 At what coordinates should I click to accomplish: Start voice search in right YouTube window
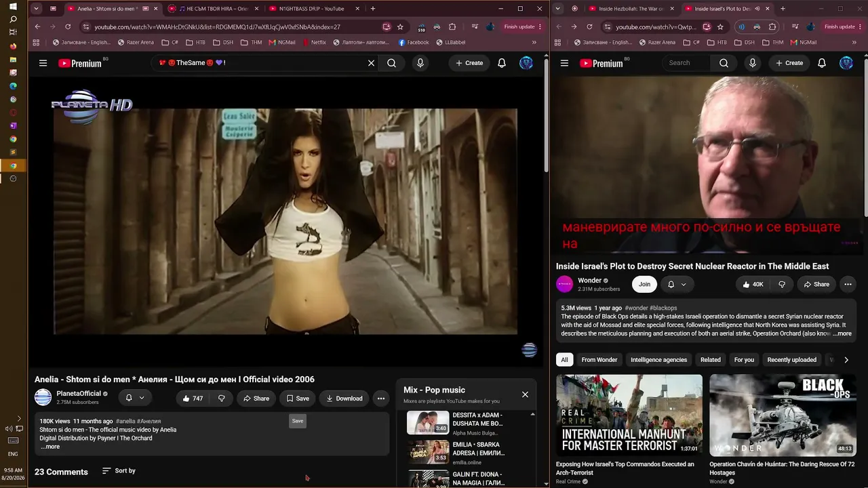coord(752,63)
